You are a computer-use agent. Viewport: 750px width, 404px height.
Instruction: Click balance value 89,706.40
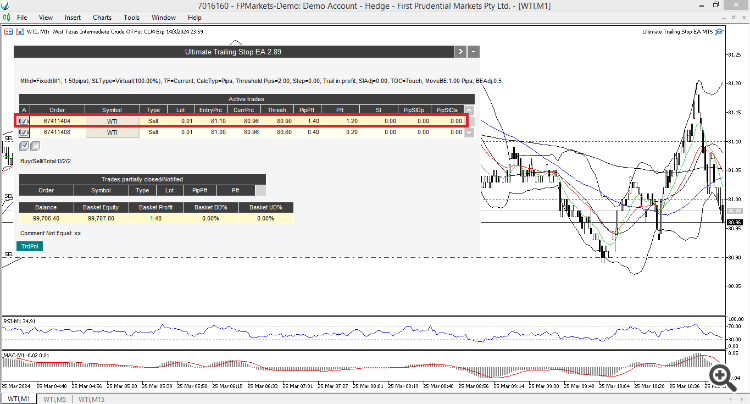pyautogui.click(x=46, y=218)
